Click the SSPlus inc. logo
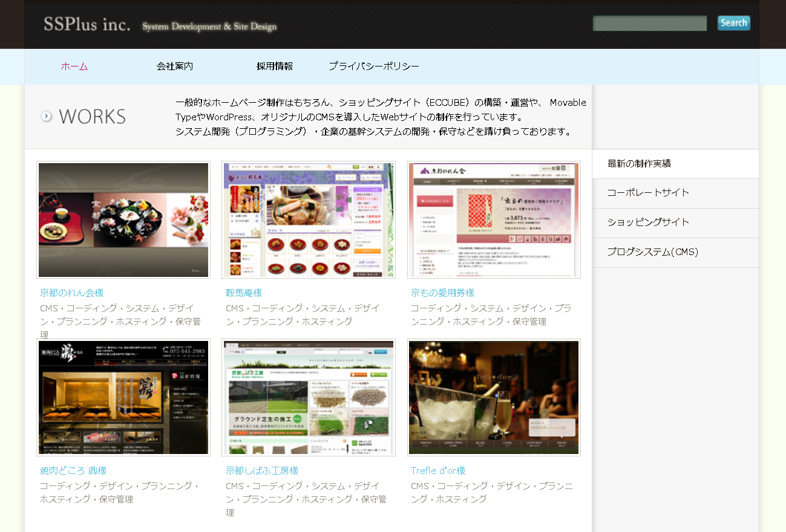Screen dimensions: 786x532 (87, 25)
